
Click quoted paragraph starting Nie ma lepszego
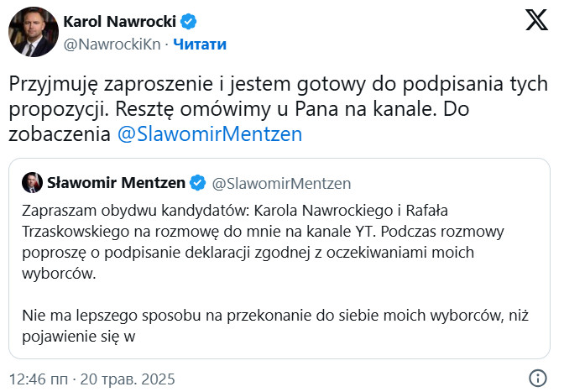[275, 326]
